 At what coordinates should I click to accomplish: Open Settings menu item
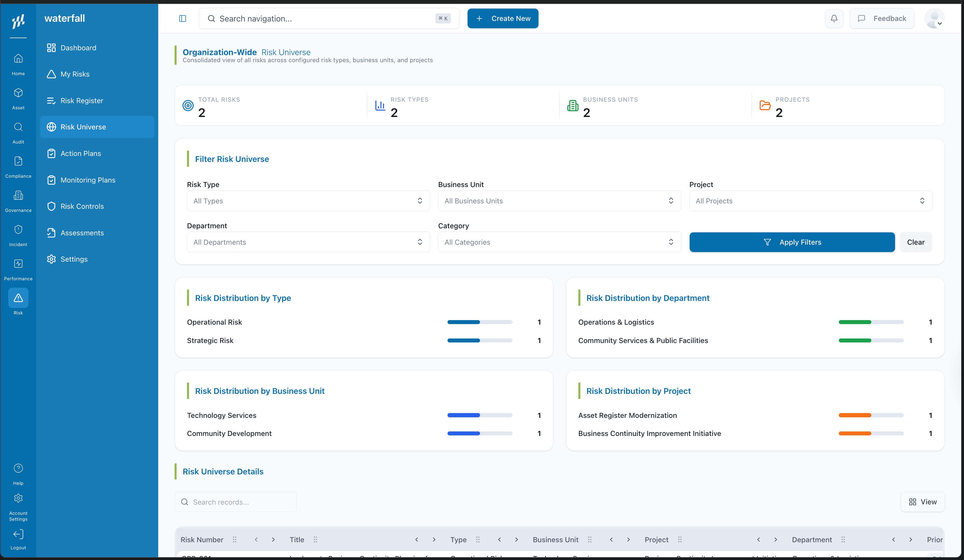pyautogui.click(x=97, y=259)
